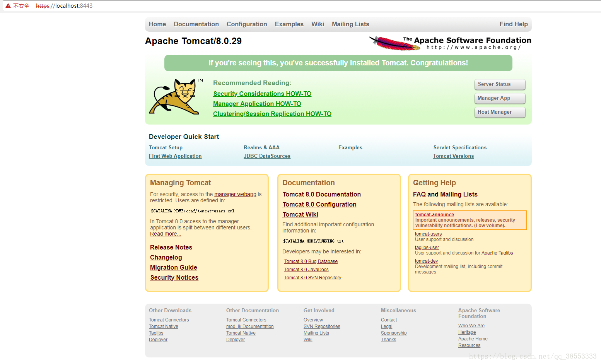Open Deployer under Other Downloads

pos(158,340)
